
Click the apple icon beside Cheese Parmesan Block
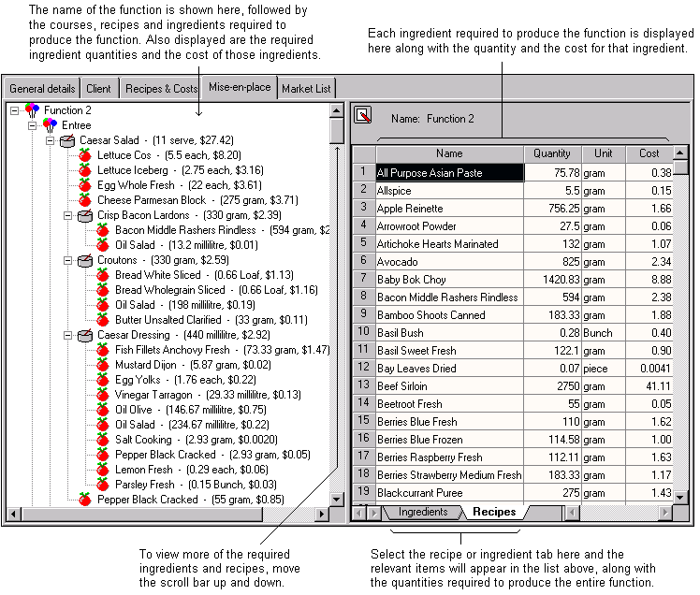[85, 200]
